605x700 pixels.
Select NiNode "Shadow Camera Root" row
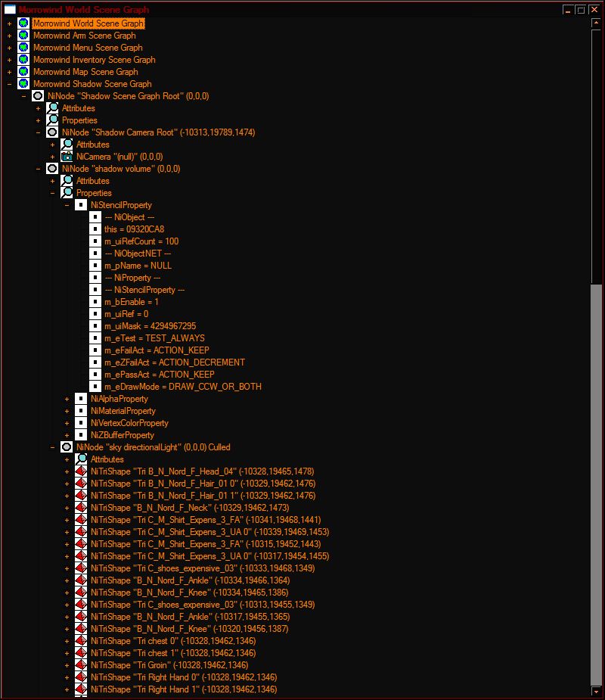(158, 132)
